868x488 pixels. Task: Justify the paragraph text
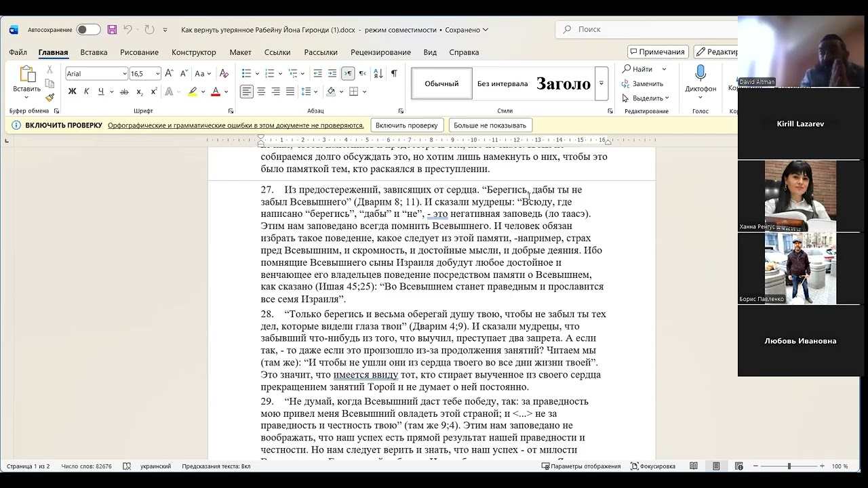(x=290, y=91)
